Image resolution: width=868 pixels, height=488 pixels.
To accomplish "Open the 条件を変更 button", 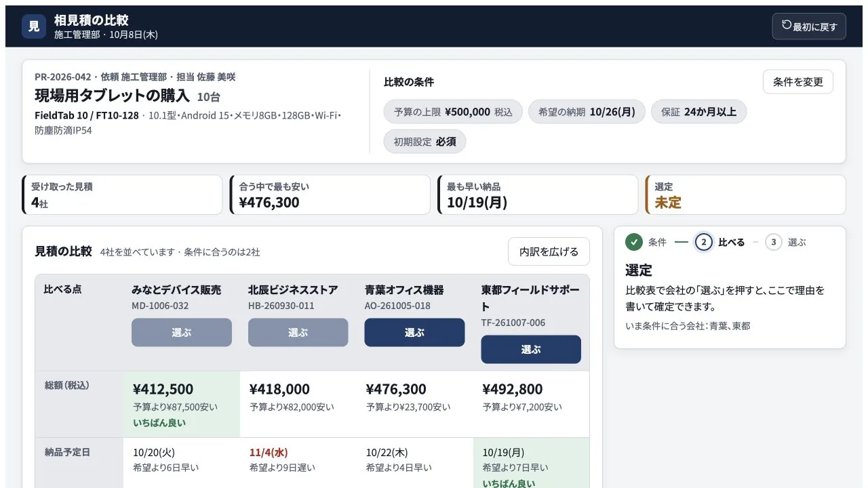I will pos(798,82).
